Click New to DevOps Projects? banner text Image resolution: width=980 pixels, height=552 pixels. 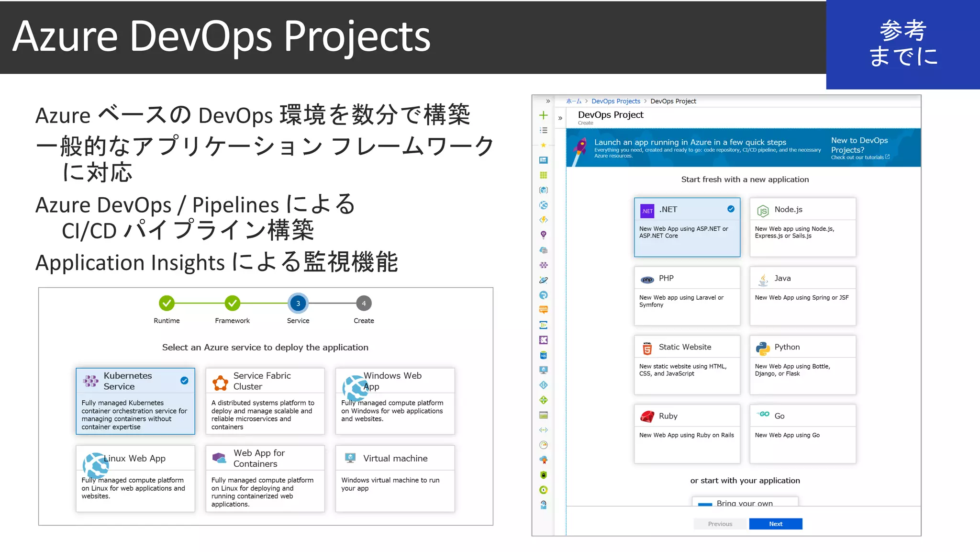859,145
